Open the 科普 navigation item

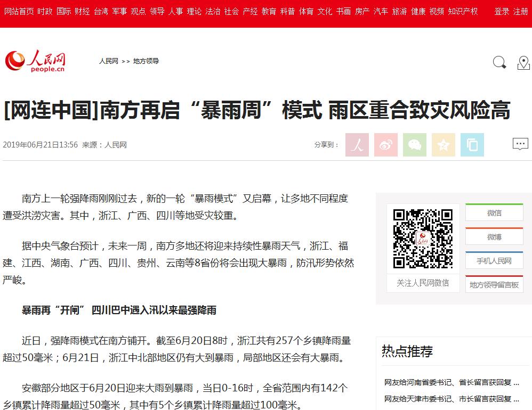pyautogui.click(x=287, y=12)
